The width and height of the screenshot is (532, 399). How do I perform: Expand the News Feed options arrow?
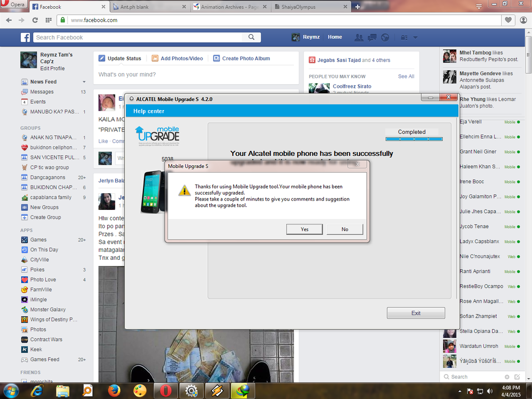point(84,82)
